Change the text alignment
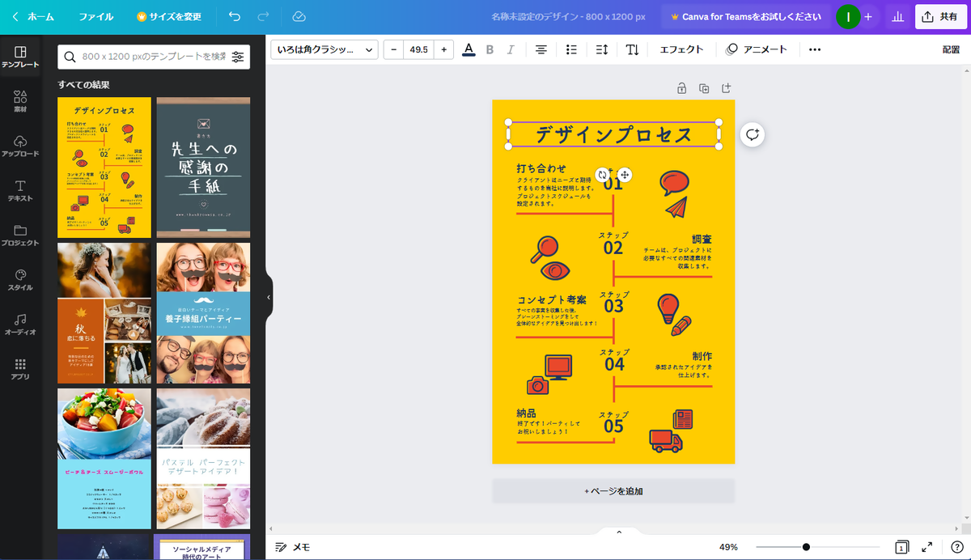Viewport: 971px width, 560px height. pos(541,49)
